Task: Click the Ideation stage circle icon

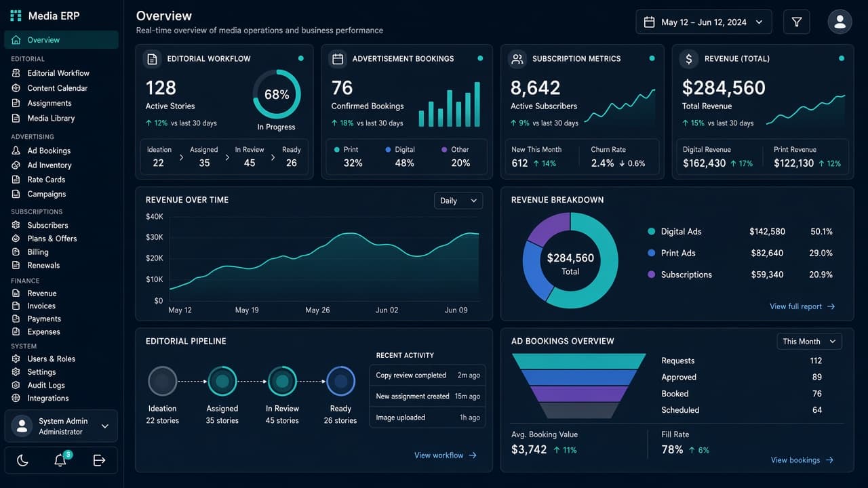Action: 162,382
